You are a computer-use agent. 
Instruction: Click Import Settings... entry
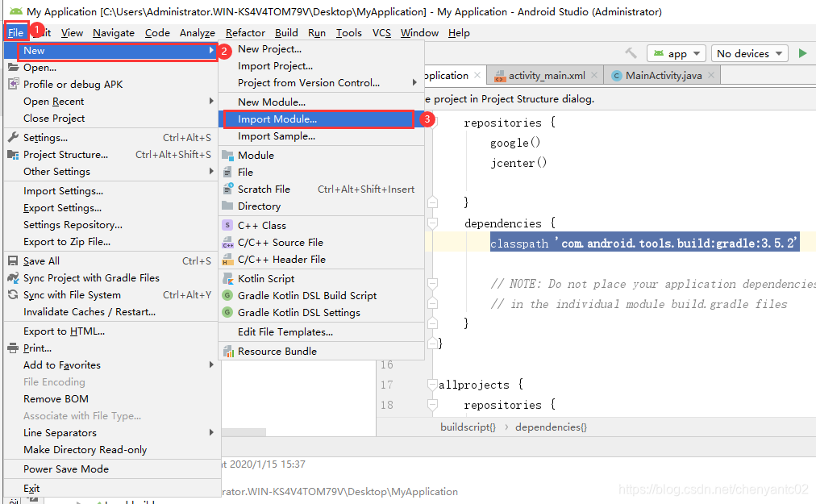[x=112, y=190]
